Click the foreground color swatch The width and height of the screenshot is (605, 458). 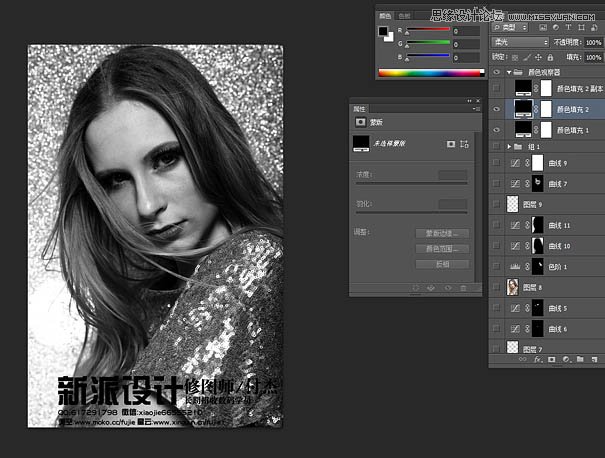click(x=383, y=32)
